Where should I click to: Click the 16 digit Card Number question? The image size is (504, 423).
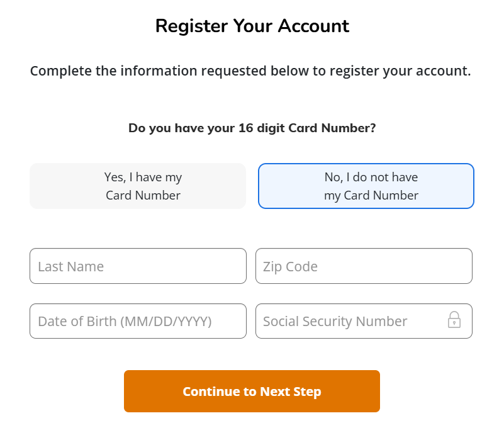[x=252, y=128]
